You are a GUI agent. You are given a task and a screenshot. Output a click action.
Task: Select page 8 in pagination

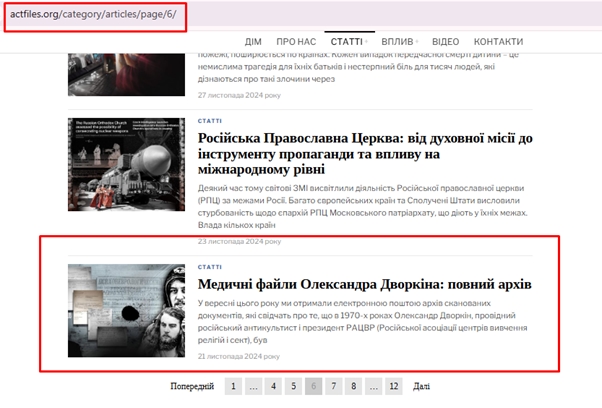click(353, 386)
